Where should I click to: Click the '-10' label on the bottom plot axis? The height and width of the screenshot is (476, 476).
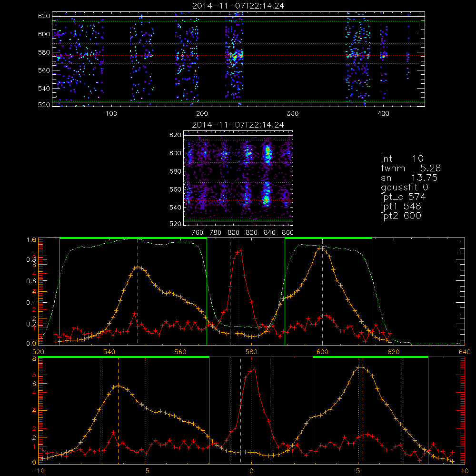pyautogui.click(x=39, y=471)
